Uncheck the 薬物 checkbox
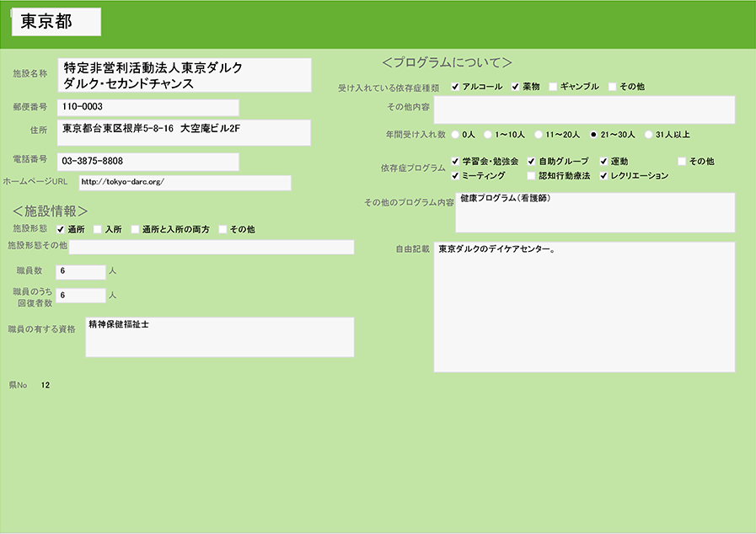The image size is (756, 534). pyautogui.click(x=516, y=87)
